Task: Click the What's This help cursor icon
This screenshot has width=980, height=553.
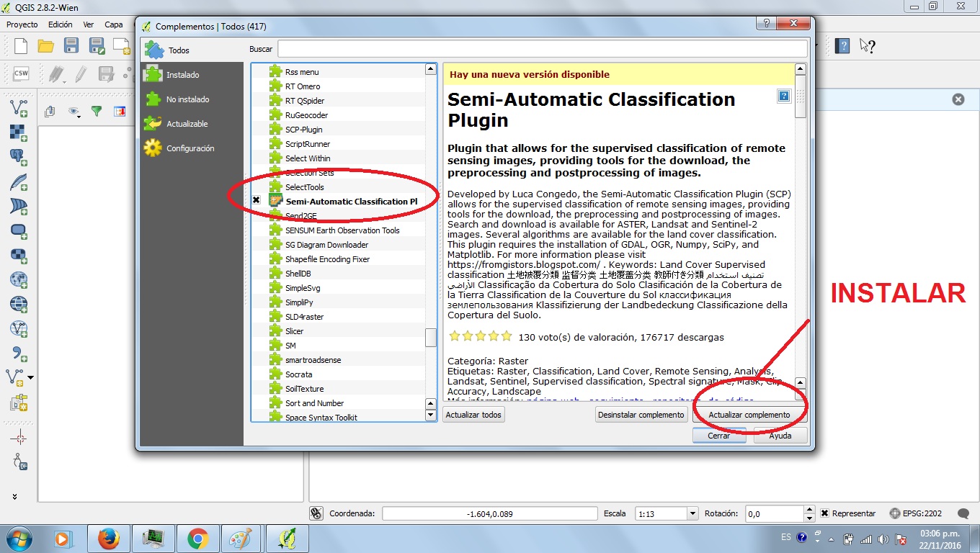Action: 867,46
